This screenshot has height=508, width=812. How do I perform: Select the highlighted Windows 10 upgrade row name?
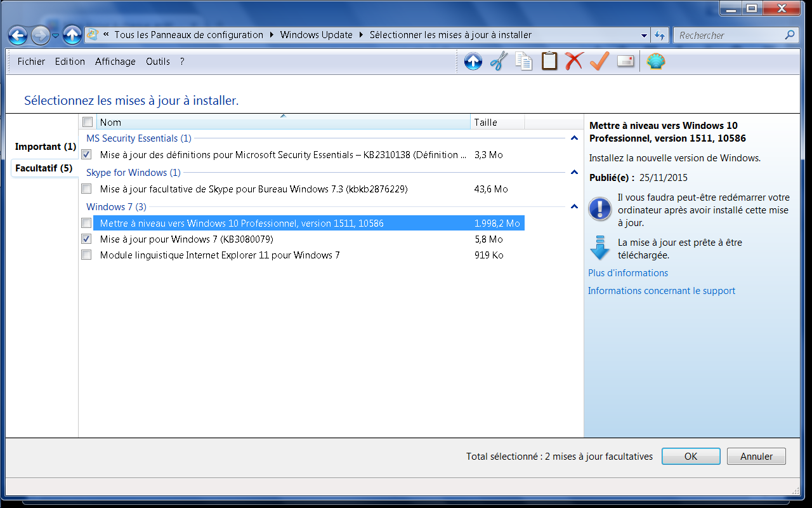click(242, 223)
